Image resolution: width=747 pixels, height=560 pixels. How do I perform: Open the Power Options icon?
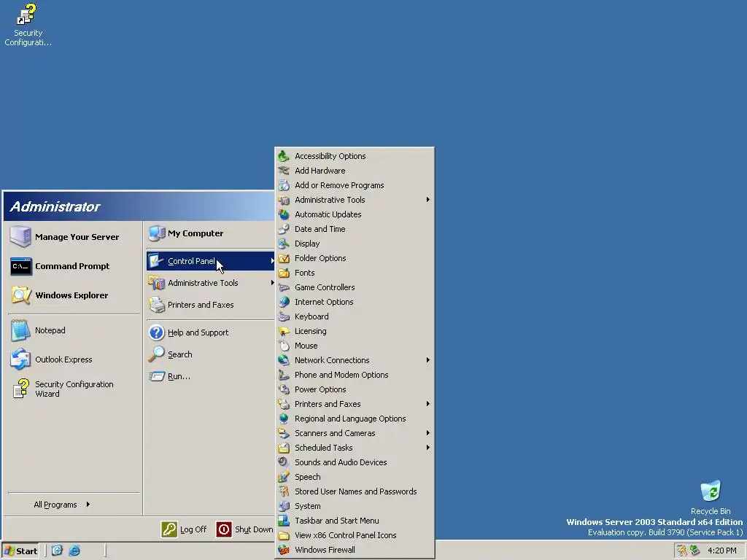[x=284, y=389]
